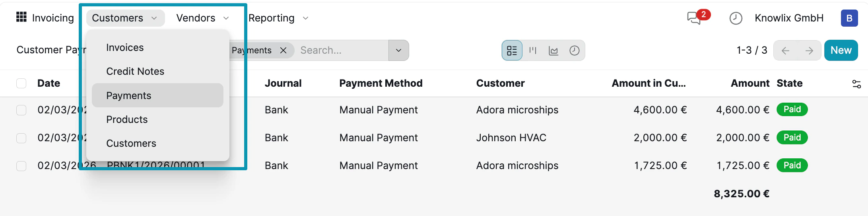Create a New payment
868x216 pixels.
point(841,51)
